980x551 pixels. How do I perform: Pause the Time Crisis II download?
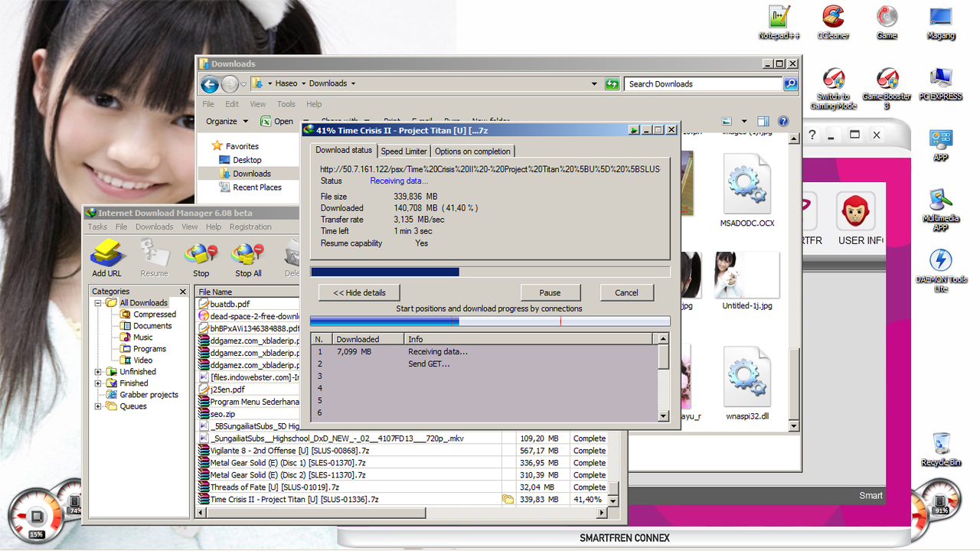[x=550, y=292]
